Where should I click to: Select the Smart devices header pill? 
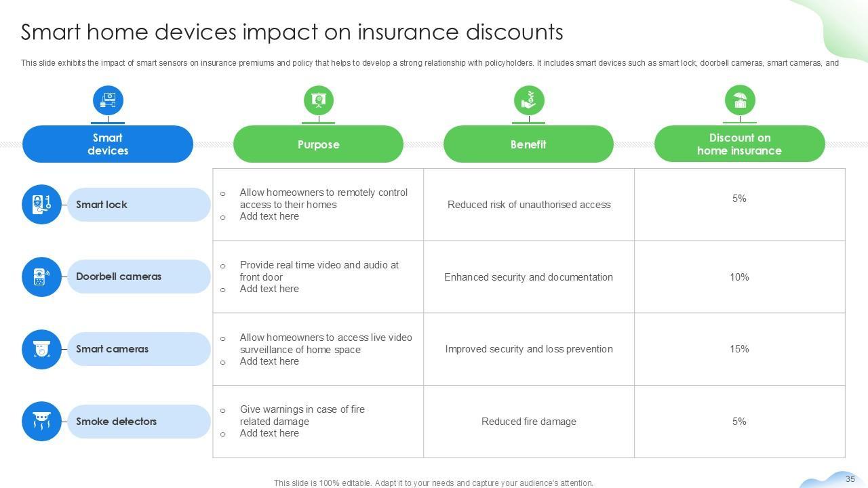[x=108, y=144]
